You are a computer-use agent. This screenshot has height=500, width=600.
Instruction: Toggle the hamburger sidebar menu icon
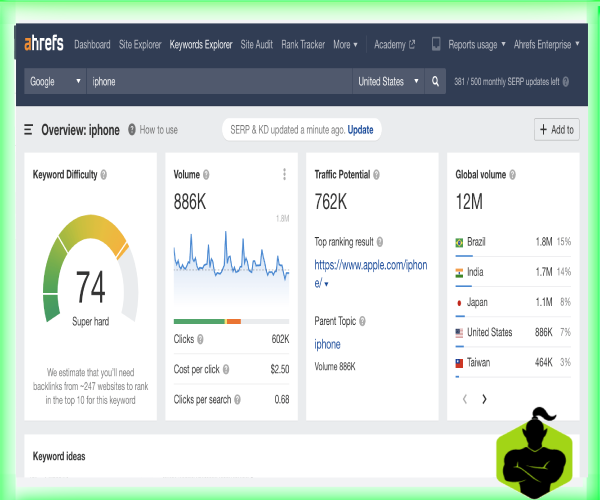click(28, 130)
